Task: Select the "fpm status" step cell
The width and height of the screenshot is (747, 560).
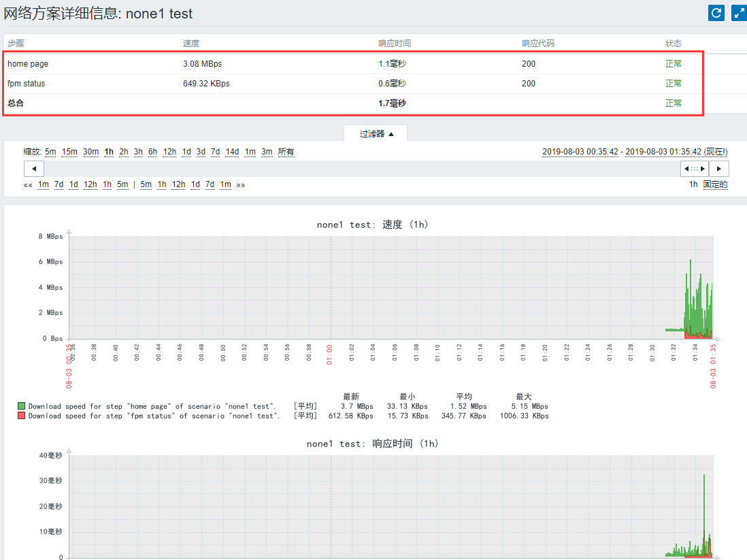Action: pyautogui.click(x=27, y=84)
